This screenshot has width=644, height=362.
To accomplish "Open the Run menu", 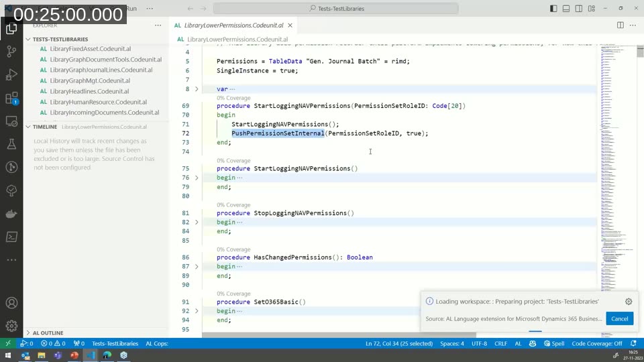I will [x=131, y=8].
